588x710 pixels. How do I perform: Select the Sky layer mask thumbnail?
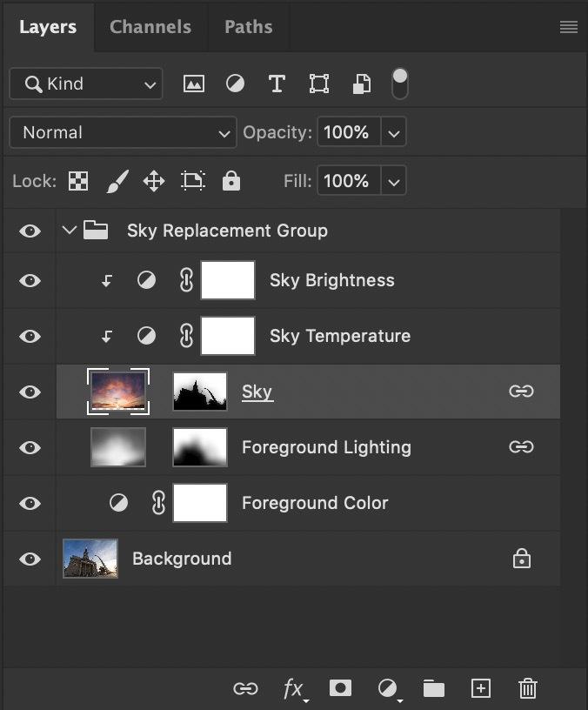click(200, 392)
